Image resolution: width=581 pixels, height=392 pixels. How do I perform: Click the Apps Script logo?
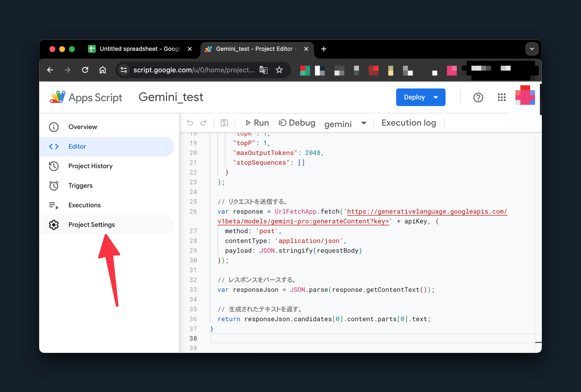86,97
